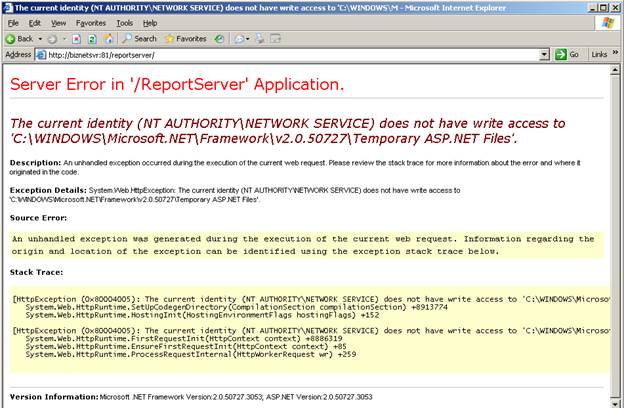The width and height of the screenshot is (624, 408).
Task: Click the Go button
Action: [567, 55]
